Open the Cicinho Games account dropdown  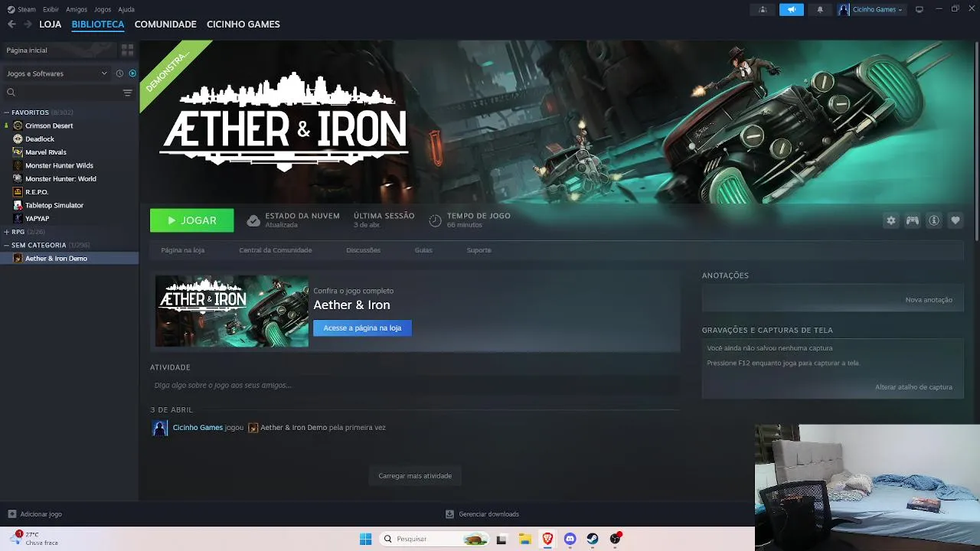pyautogui.click(x=871, y=10)
